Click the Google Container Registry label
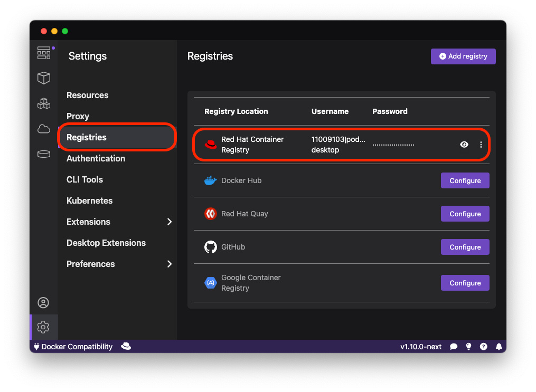 point(251,283)
